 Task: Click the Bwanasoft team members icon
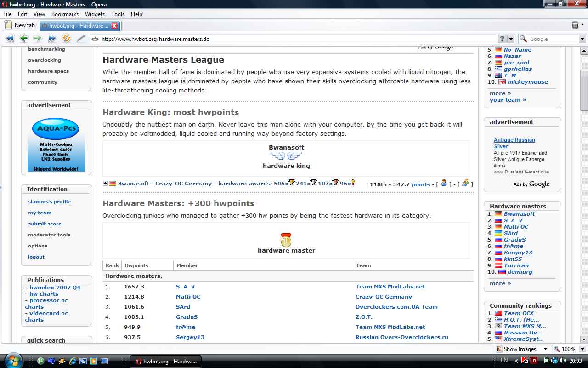point(465,183)
